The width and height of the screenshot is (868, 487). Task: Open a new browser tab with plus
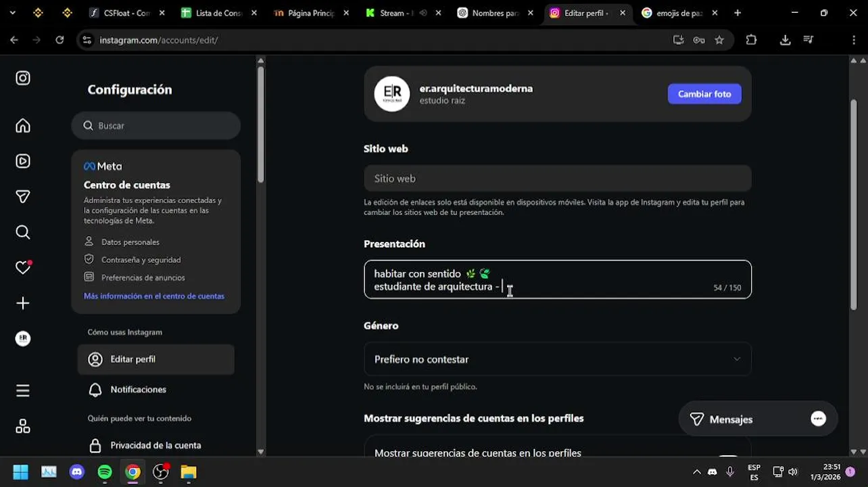tap(738, 13)
